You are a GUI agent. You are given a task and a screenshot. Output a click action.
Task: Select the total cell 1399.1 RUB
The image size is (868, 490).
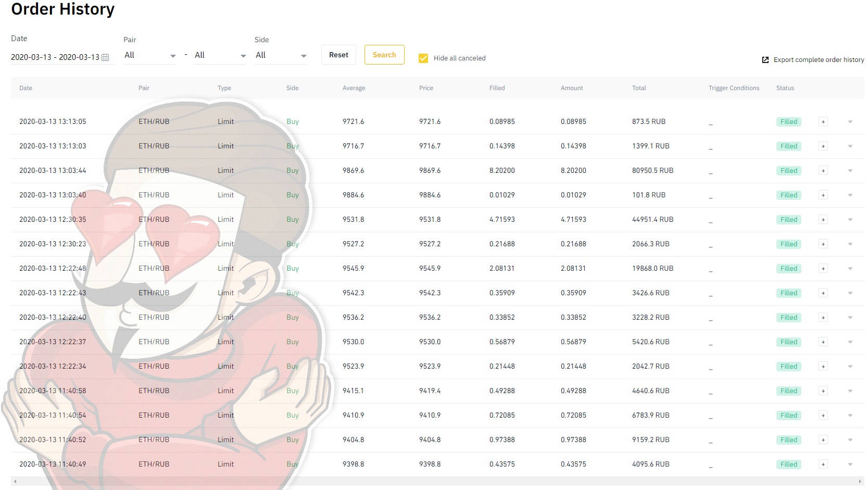coord(651,146)
